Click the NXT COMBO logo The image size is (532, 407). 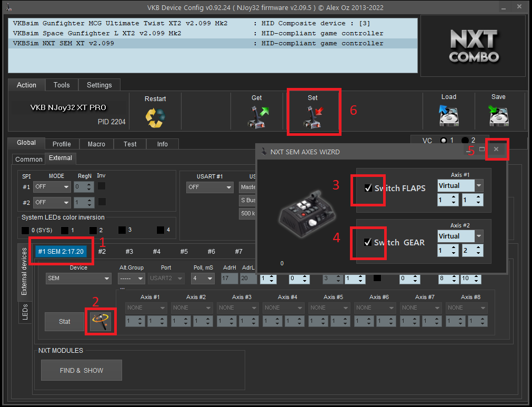click(x=474, y=46)
